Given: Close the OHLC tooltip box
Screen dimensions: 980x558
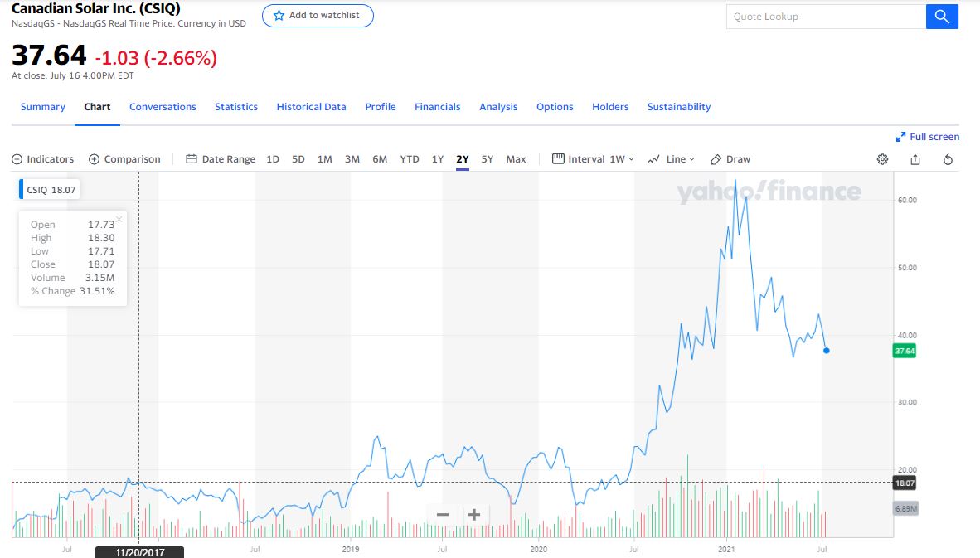Looking at the screenshot, I should click(119, 220).
